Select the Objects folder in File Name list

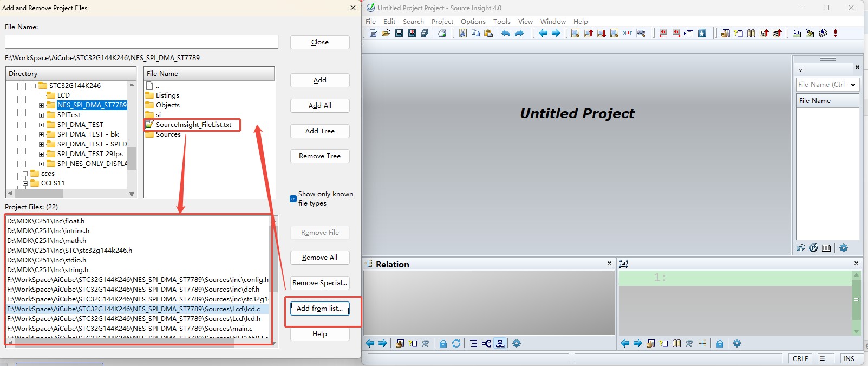pos(167,105)
